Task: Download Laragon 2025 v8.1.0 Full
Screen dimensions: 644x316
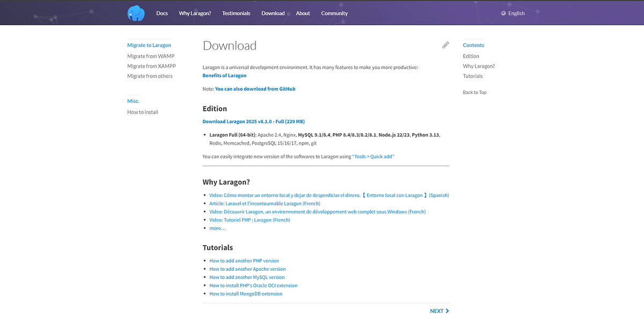Action: [x=253, y=121]
